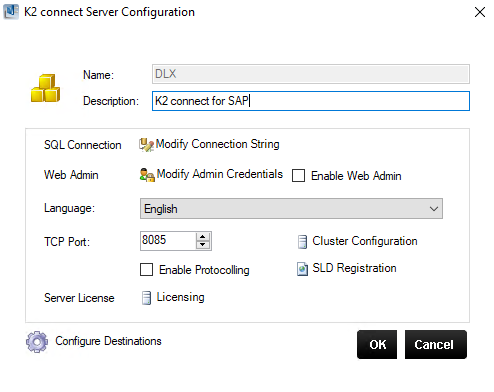Open the English language combo box
Viewport: 494px width, 392px height.
(291, 209)
